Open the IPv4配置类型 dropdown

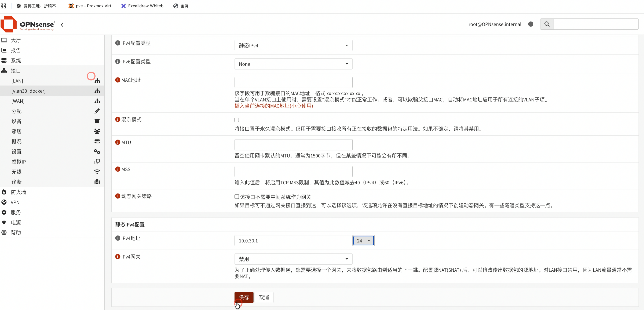click(293, 45)
